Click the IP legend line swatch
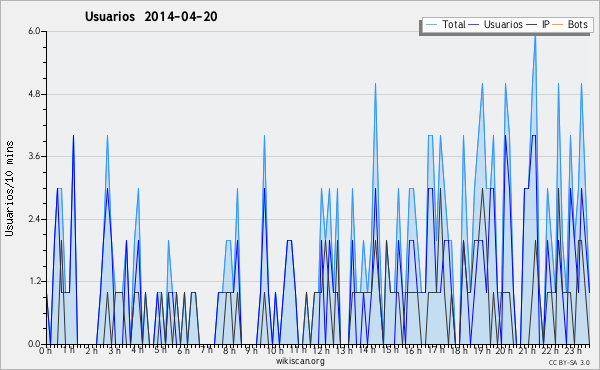600x370 pixels. click(x=532, y=24)
